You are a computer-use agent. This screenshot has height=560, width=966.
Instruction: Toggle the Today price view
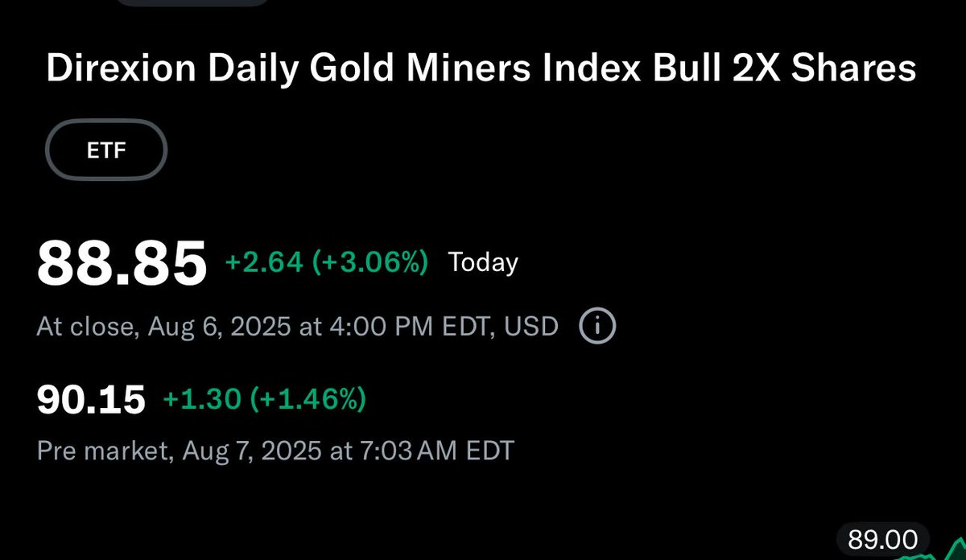click(x=481, y=261)
